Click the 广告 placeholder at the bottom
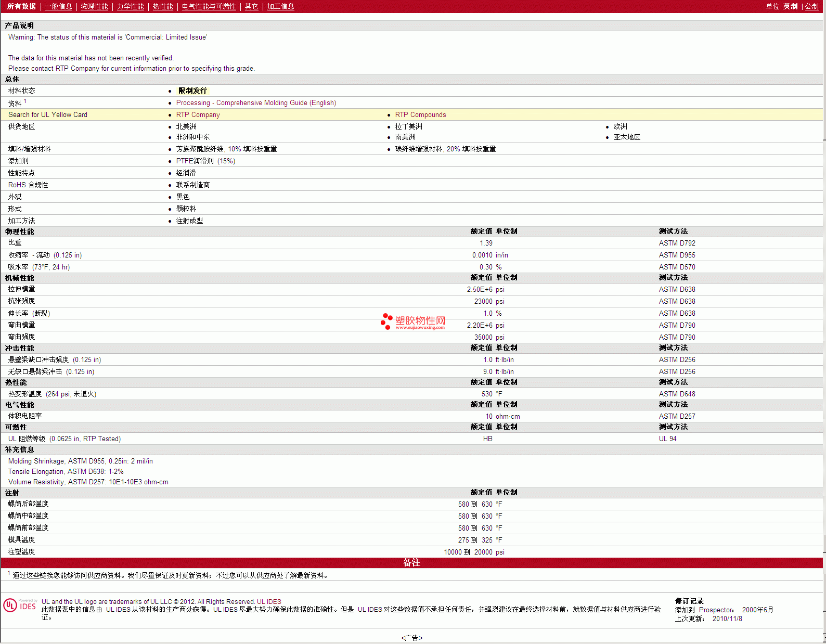This screenshot has width=826, height=644. [411, 638]
